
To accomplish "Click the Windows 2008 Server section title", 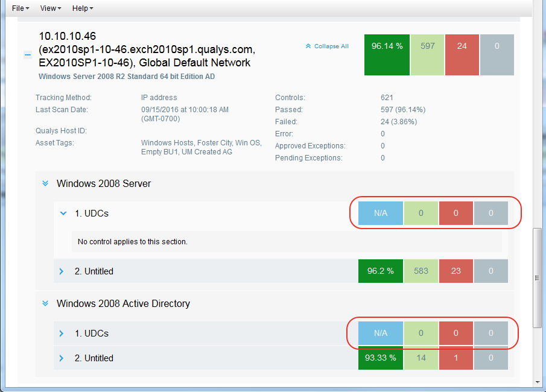I will point(104,183).
